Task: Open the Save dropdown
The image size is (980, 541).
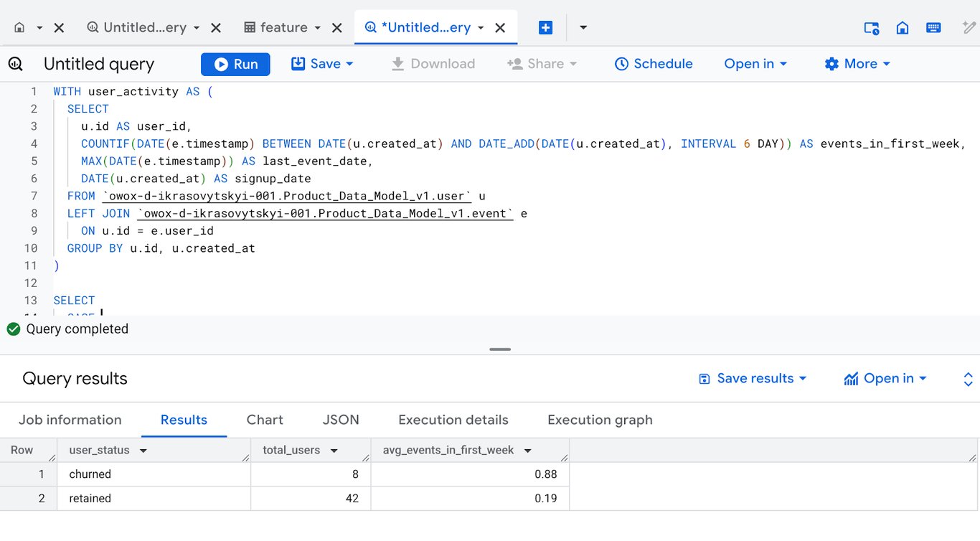Action: tap(323, 64)
